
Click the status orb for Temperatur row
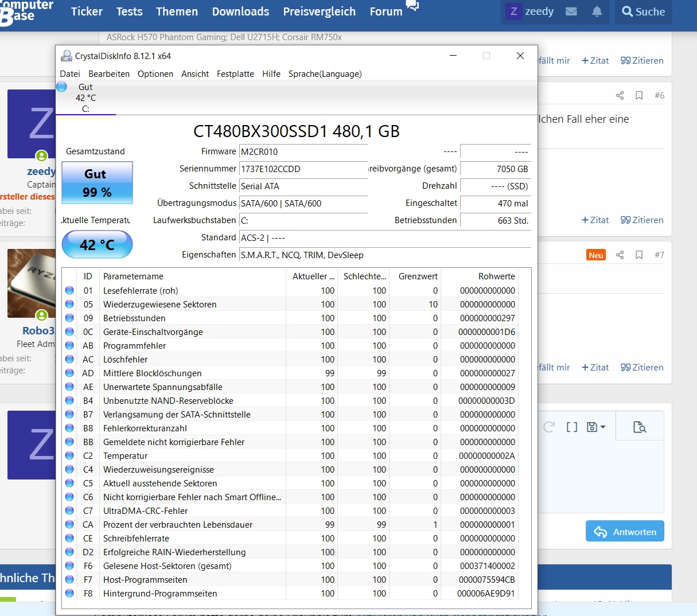(x=69, y=455)
